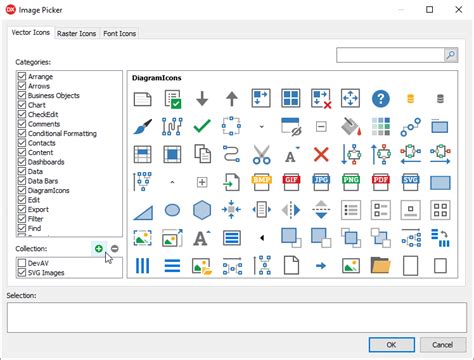Pick the green checkmark icon
The image size is (474, 360).
(202, 126)
